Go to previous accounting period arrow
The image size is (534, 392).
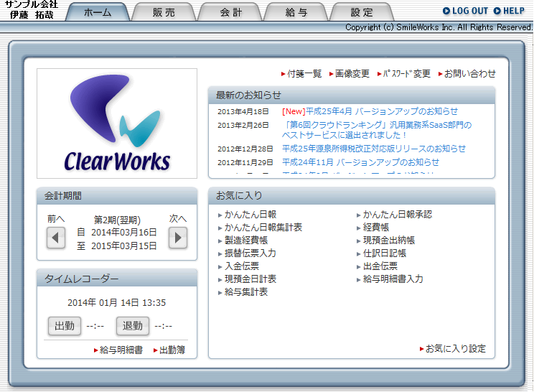click(56, 238)
